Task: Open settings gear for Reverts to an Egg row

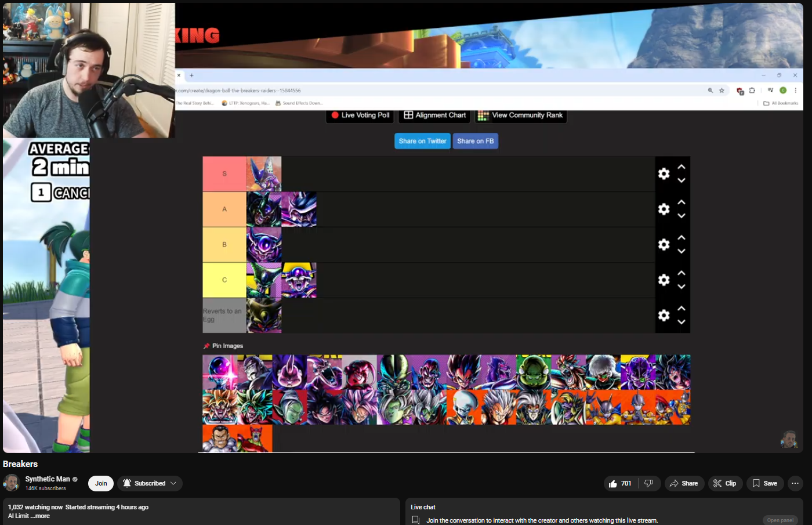Action: point(664,315)
